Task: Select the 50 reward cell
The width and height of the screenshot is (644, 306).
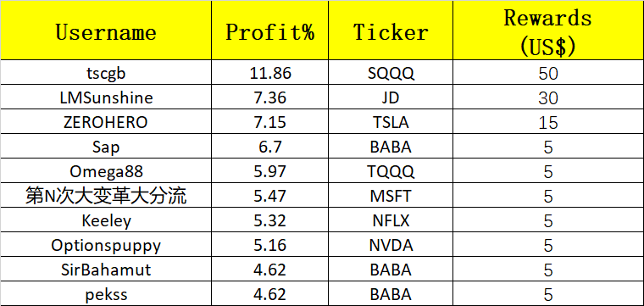Action: tap(548, 73)
